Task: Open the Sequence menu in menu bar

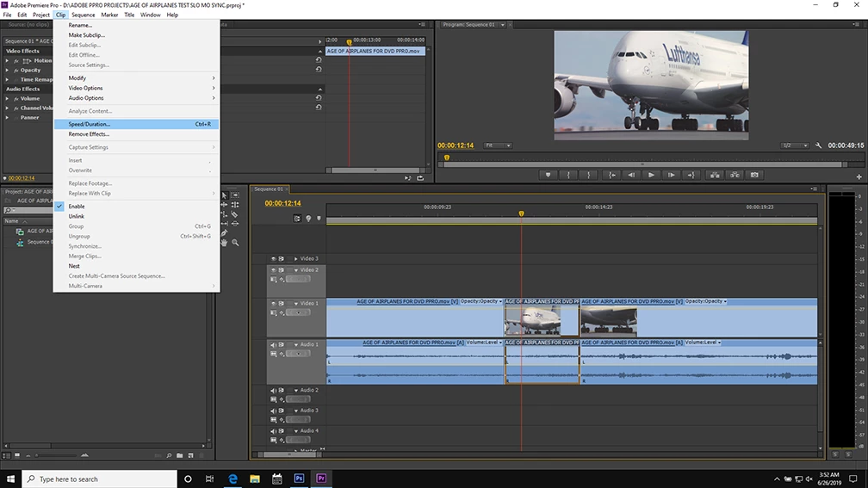Action: 83,15
